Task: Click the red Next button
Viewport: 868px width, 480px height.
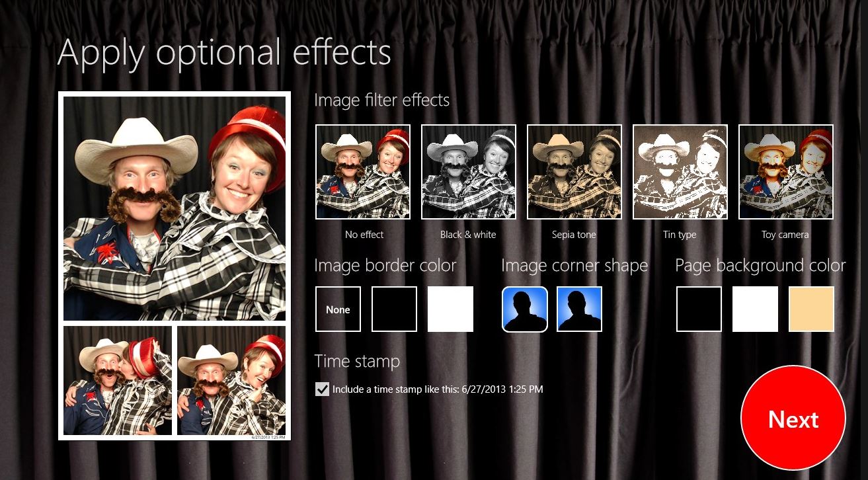Action: (793, 419)
